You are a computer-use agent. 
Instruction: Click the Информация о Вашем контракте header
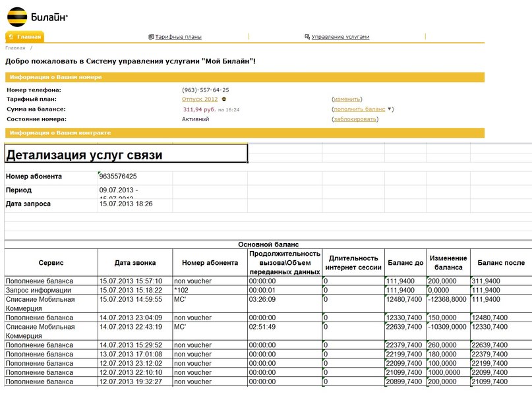245,133
